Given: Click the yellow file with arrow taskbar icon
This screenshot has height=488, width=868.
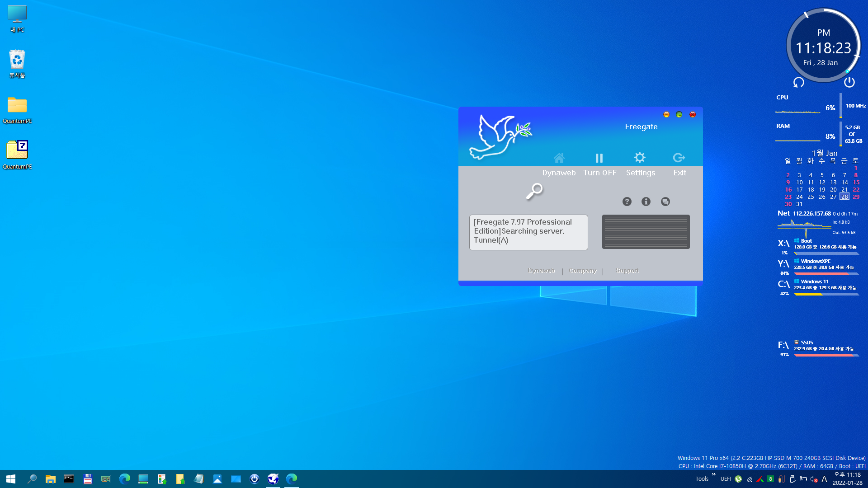Looking at the screenshot, I should 180,479.
